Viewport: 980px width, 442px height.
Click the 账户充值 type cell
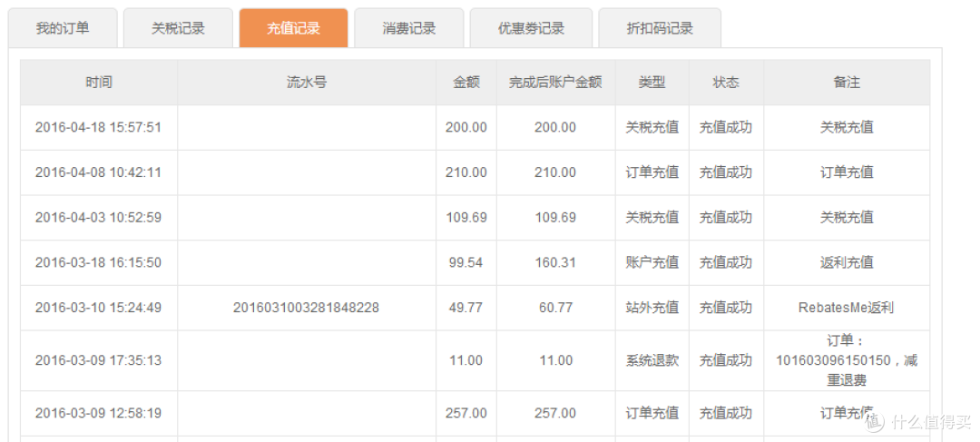(x=652, y=262)
